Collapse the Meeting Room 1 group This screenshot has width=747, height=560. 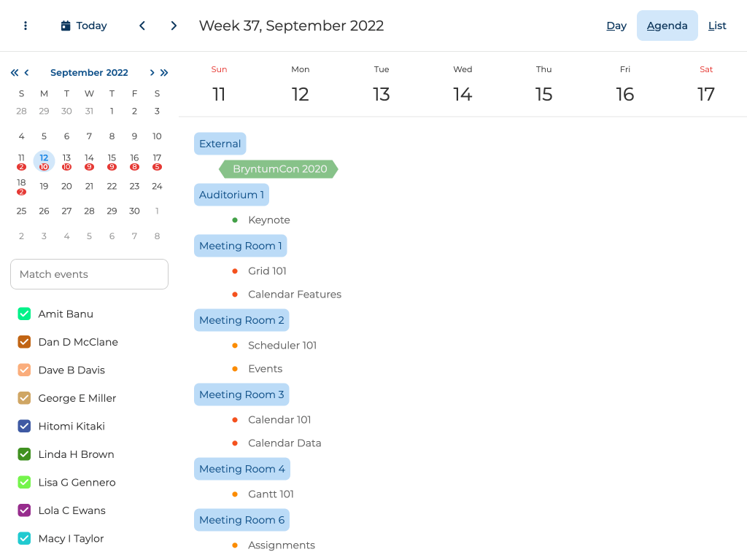240,246
